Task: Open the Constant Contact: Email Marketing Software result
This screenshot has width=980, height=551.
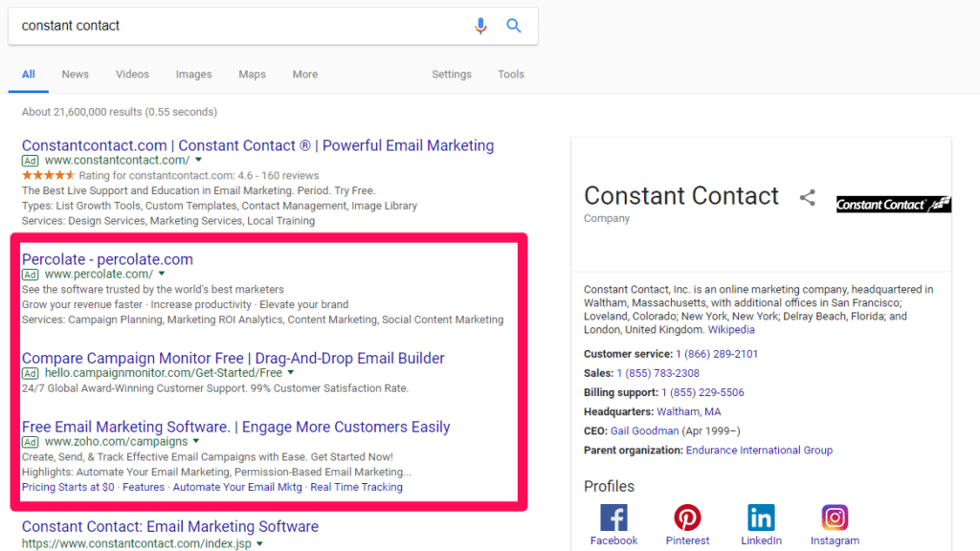Action: tap(169, 526)
